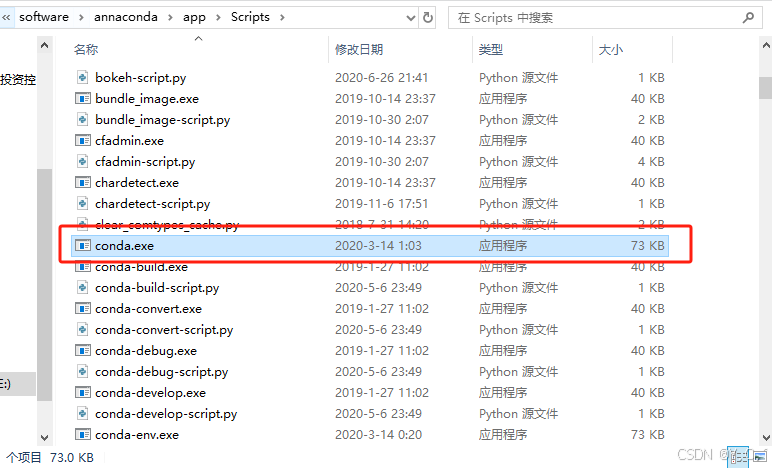Navigate to the annaconda breadcrumb folder
This screenshot has height=468, width=772.
point(126,17)
